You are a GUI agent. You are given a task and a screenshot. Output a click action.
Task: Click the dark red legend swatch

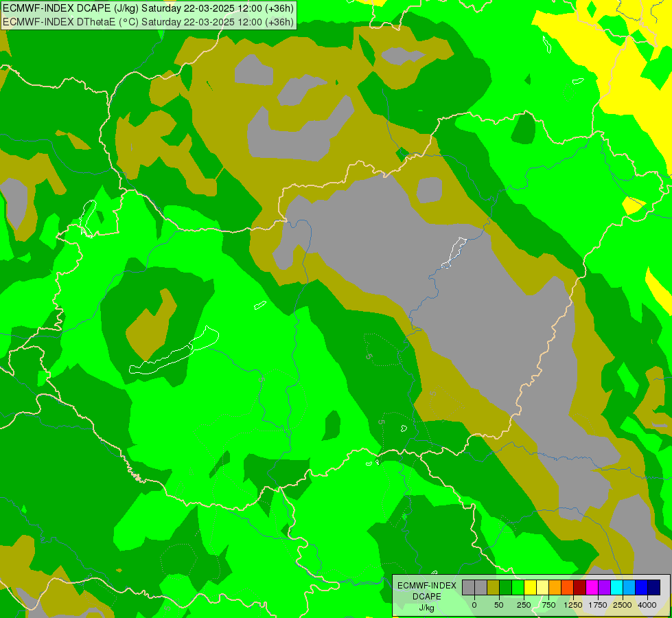580,587
